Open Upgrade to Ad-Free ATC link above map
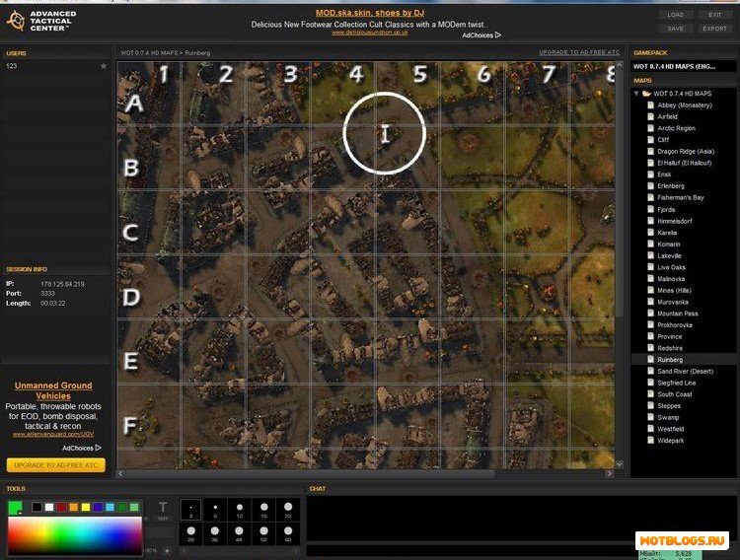This screenshot has height=560, width=740. (579, 52)
